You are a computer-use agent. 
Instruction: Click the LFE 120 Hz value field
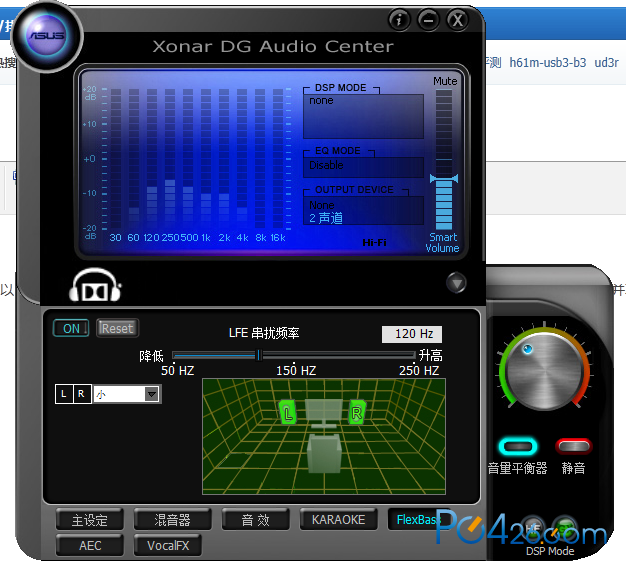click(x=412, y=334)
